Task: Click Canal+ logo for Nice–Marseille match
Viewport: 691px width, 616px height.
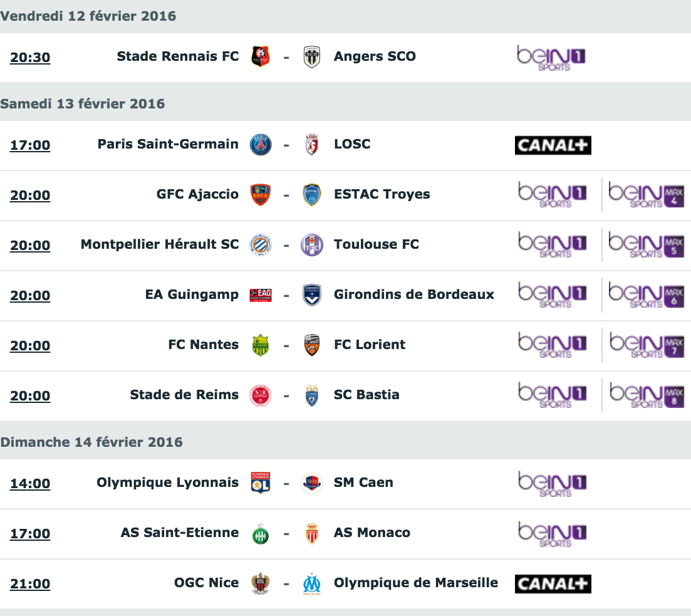Action: click(553, 584)
